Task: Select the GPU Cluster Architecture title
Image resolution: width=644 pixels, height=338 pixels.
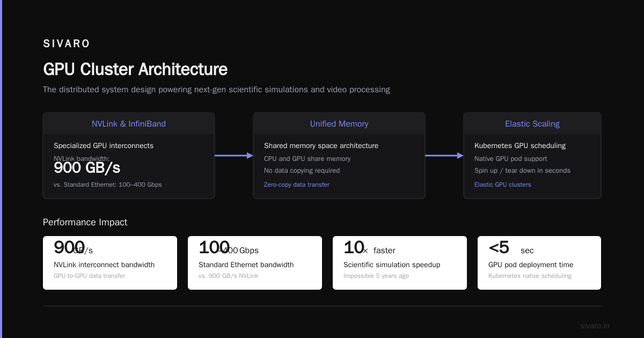Action: pos(135,69)
